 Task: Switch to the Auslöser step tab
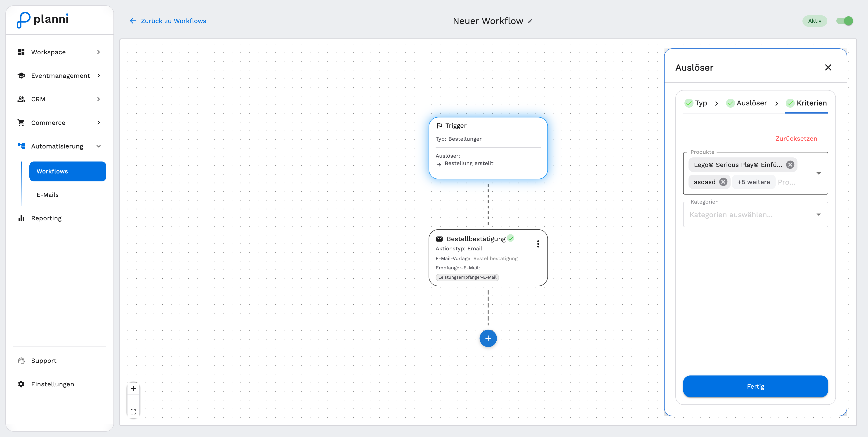pyautogui.click(x=747, y=103)
